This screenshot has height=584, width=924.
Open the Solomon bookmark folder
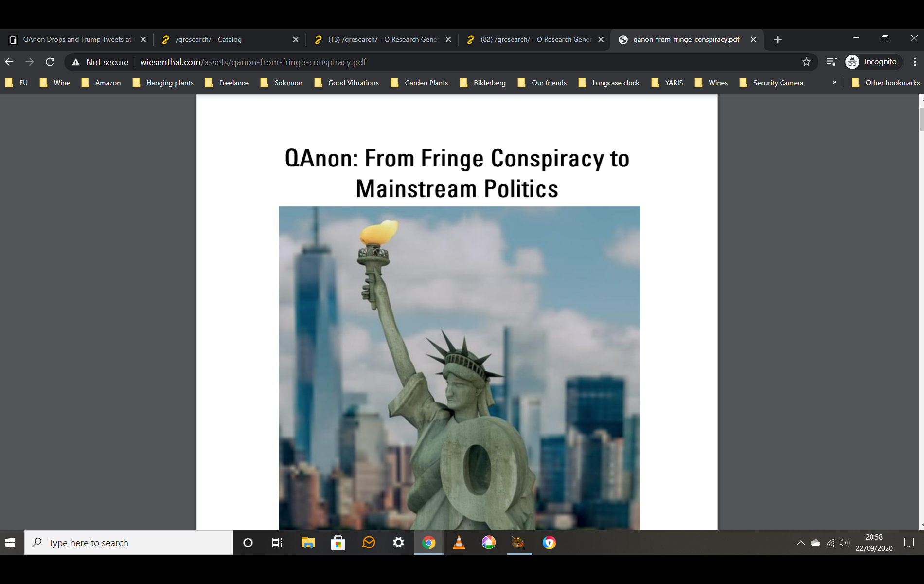282,83
